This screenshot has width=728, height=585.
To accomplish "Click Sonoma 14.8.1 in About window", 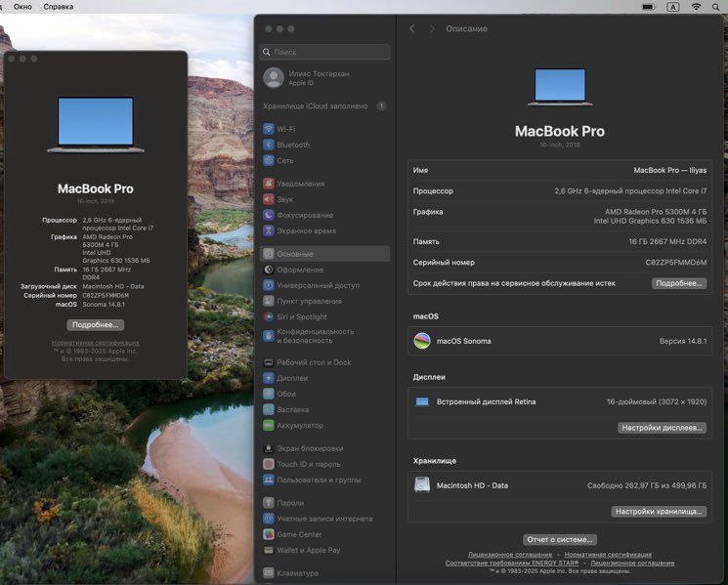I will point(104,305).
